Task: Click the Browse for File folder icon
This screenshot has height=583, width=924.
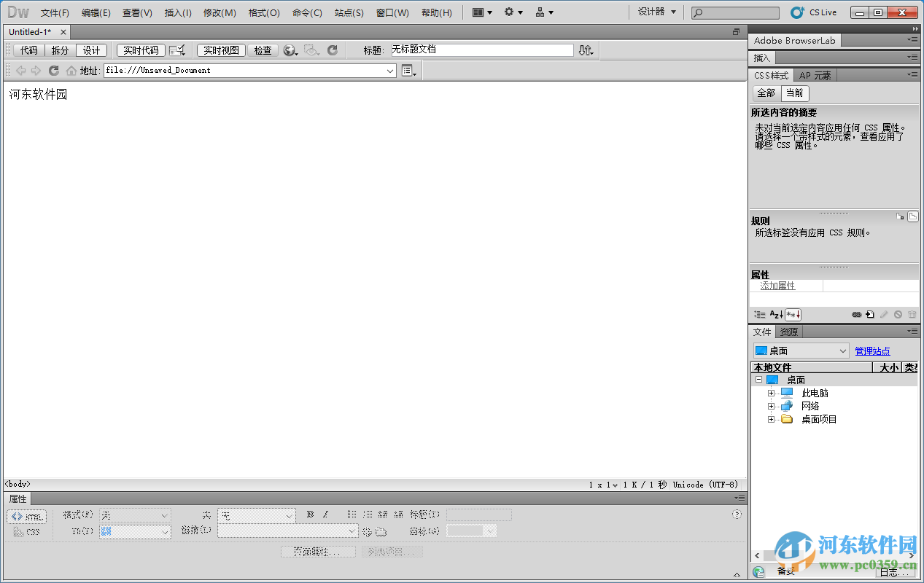Action: (381, 531)
